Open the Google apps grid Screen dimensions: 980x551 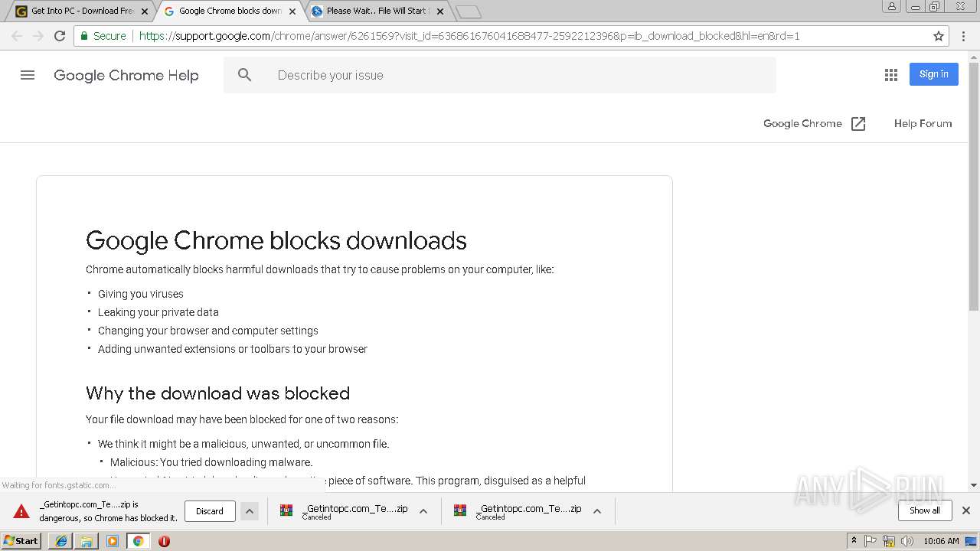(891, 75)
